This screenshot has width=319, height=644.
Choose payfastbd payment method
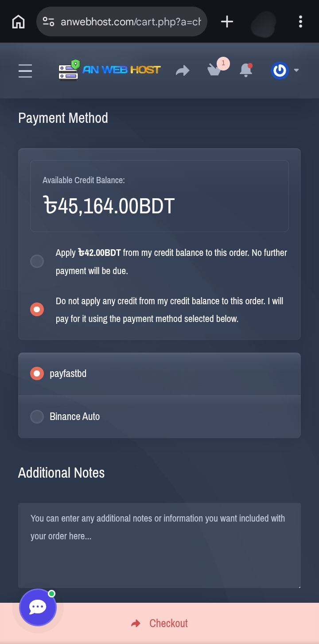pyautogui.click(x=37, y=373)
